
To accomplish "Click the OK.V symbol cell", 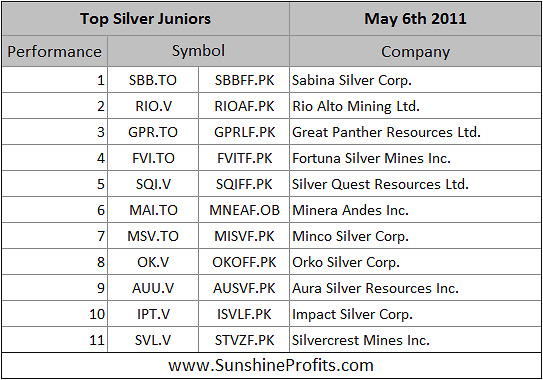I will [x=153, y=262].
